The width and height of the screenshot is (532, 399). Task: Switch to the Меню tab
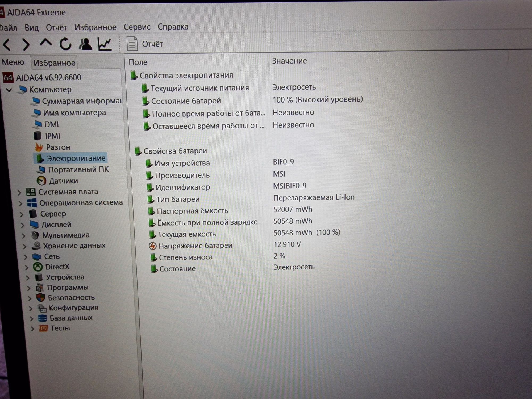pyautogui.click(x=13, y=62)
